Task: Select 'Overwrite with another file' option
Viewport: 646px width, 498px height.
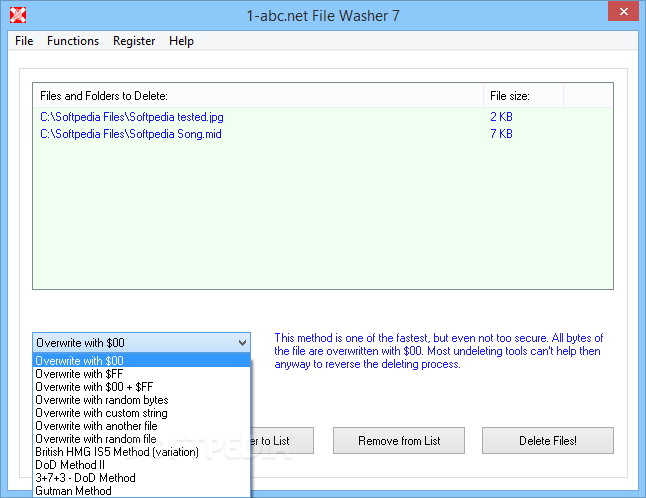Action: click(141, 426)
